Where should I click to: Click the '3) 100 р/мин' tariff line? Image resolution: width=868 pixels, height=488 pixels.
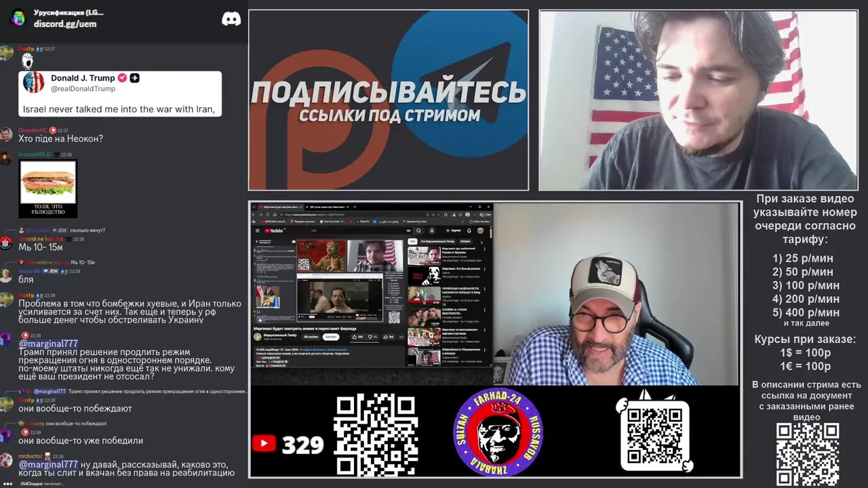coord(806,285)
